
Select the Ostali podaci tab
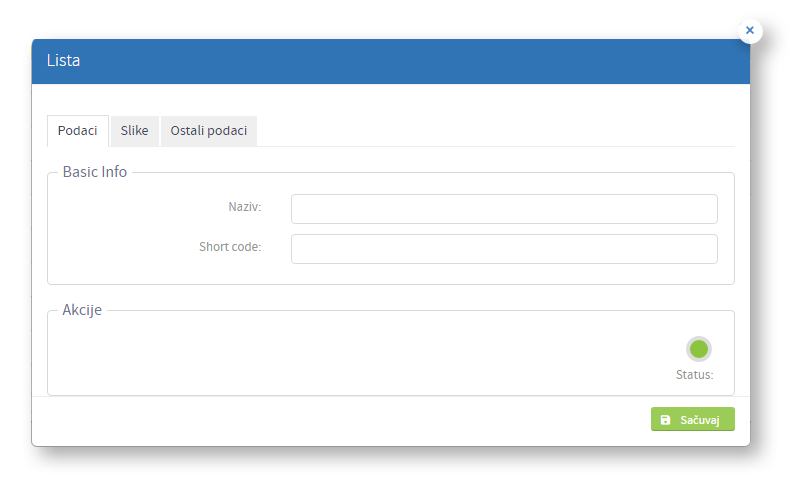coord(208,131)
